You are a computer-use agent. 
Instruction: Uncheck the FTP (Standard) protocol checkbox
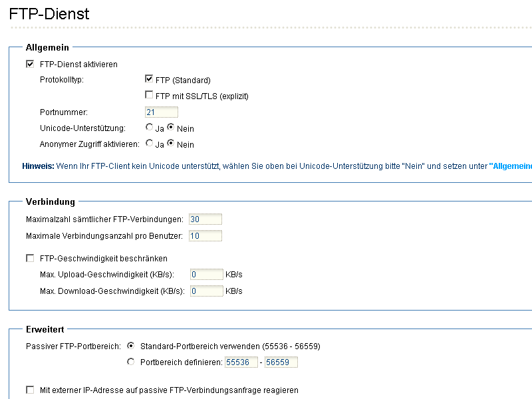[x=148, y=78]
